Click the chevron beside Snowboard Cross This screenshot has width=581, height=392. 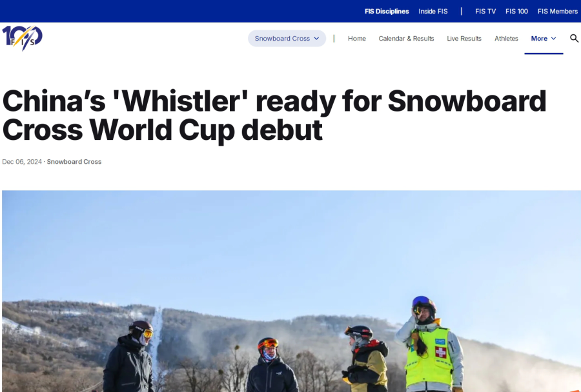pos(316,39)
